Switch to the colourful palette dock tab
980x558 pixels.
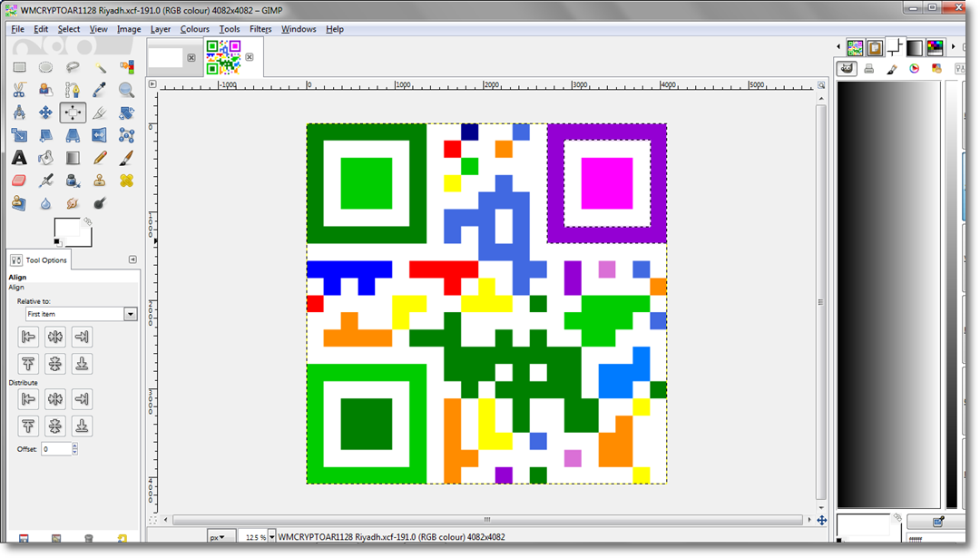click(935, 47)
